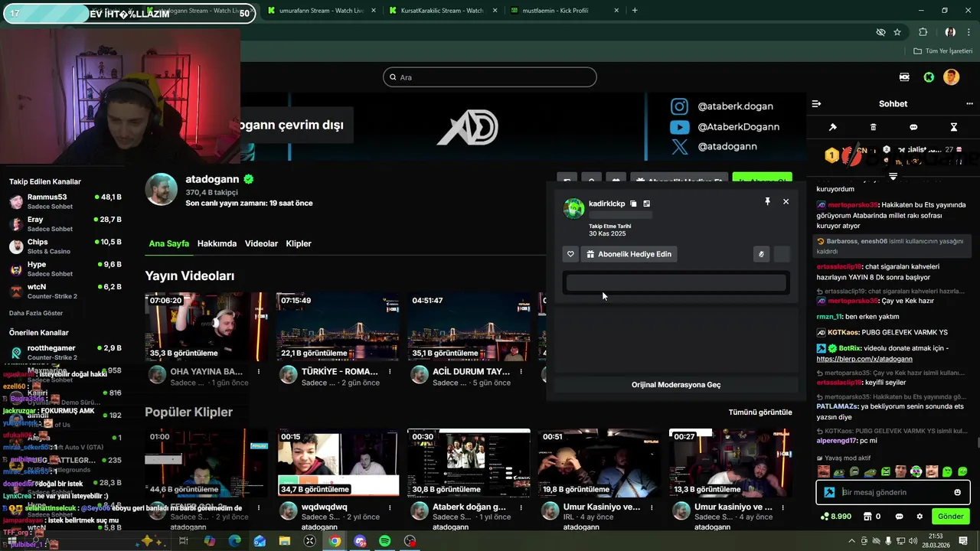Open Spotify from the taskbar
This screenshot has width=980, height=551.
(x=385, y=541)
